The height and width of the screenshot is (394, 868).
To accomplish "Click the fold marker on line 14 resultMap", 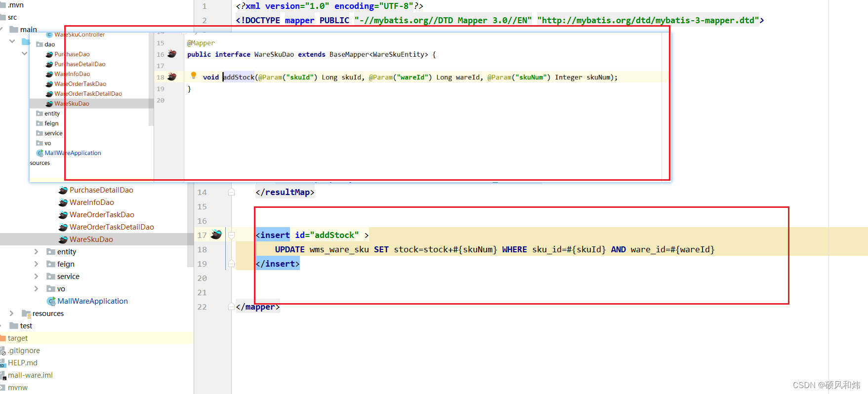I will point(231,193).
